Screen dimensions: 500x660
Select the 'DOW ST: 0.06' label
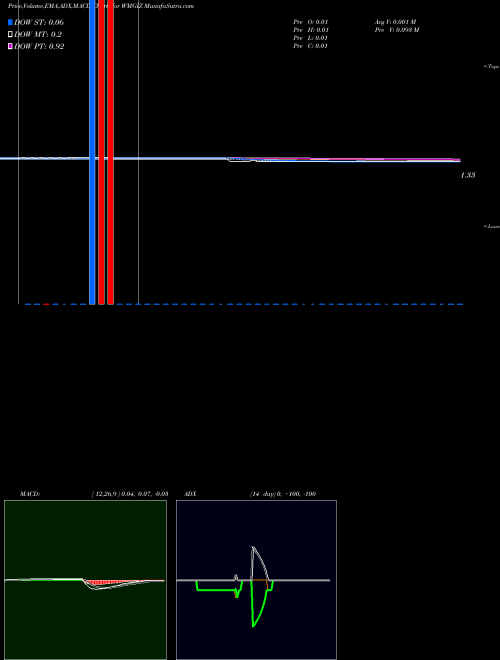(39, 22)
